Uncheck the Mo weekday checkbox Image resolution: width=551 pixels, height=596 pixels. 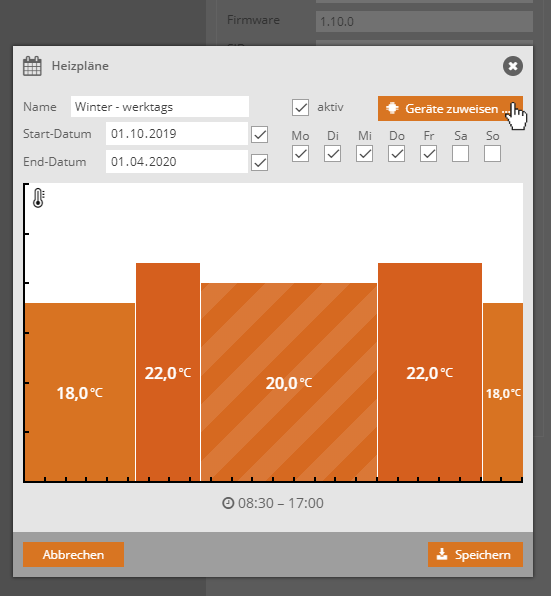(x=300, y=154)
